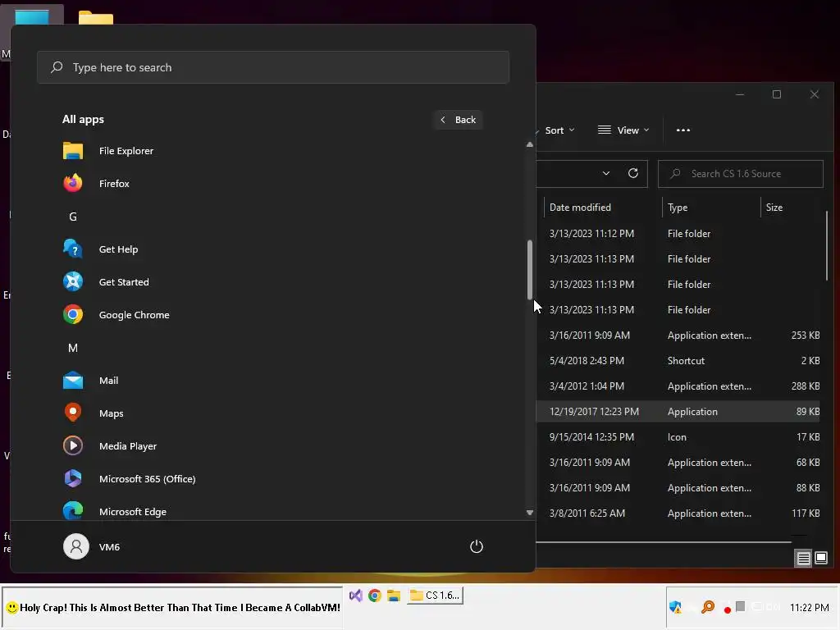
Task: Open Windows Security tray icon
Action: coord(675,608)
